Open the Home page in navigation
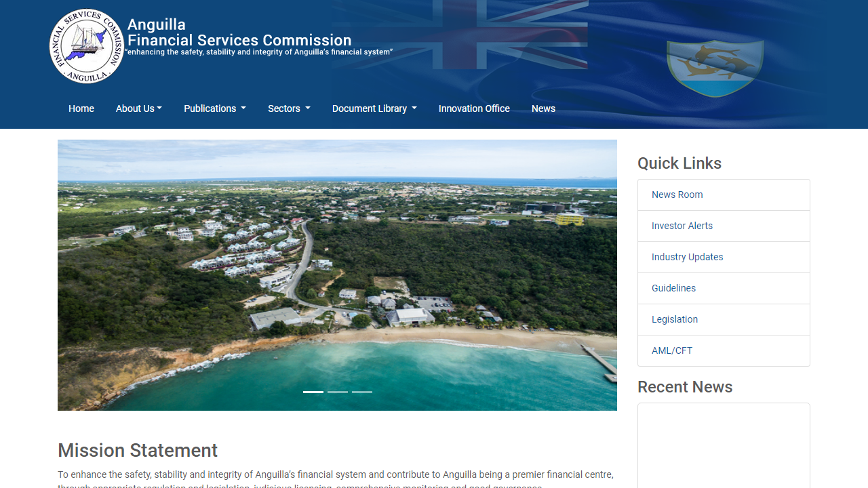Image resolution: width=868 pixels, height=488 pixels. tap(81, 108)
